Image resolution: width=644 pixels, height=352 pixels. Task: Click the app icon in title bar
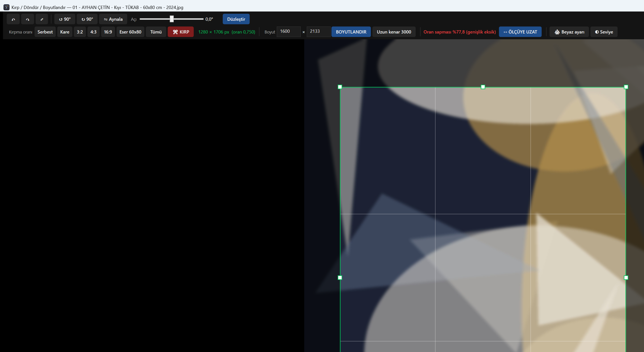[x=6, y=7]
